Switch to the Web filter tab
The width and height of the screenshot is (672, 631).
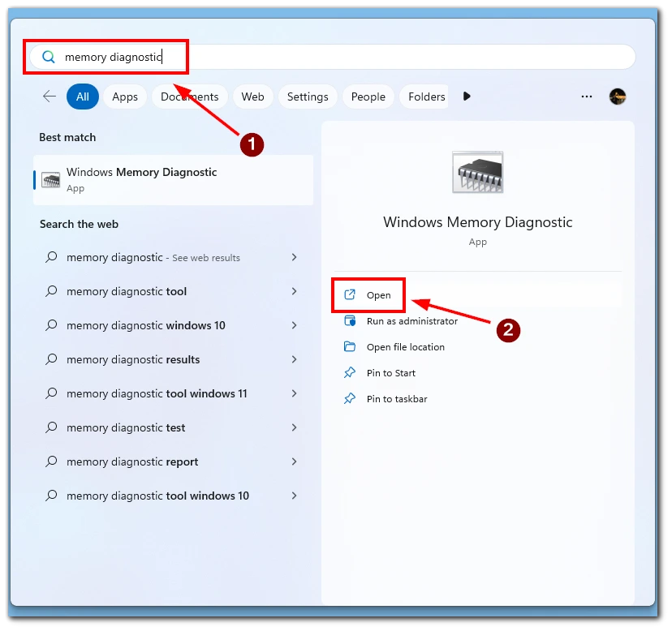(x=252, y=97)
